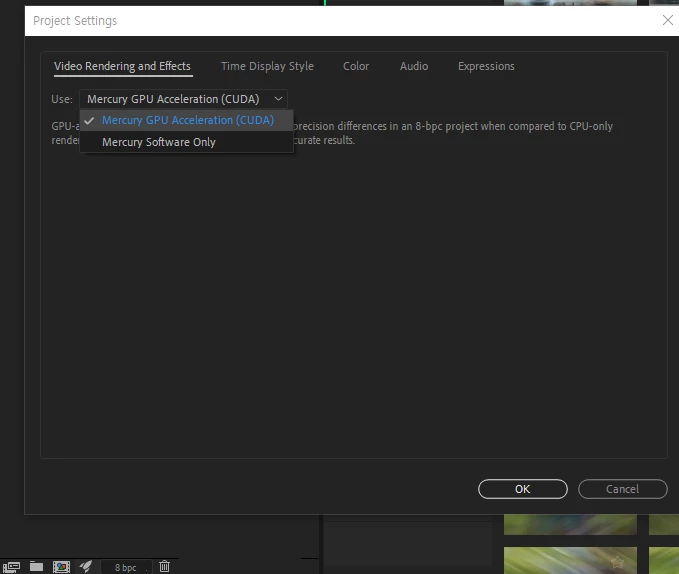Open the Color tab

[x=356, y=66]
